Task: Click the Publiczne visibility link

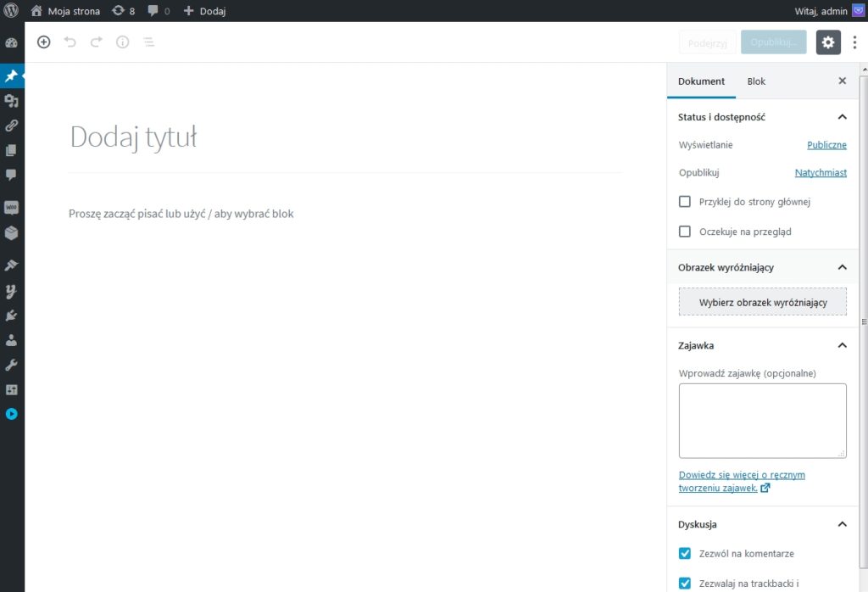Action: click(826, 145)
